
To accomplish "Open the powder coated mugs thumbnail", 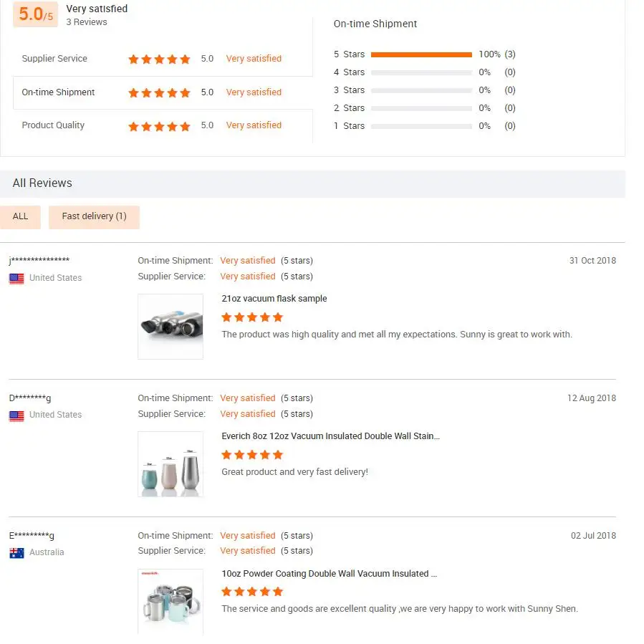I will (170, 600).
